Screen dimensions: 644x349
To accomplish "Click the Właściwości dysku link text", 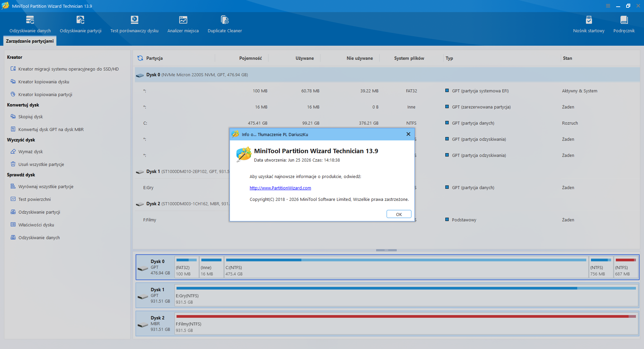I will point(36,225).
